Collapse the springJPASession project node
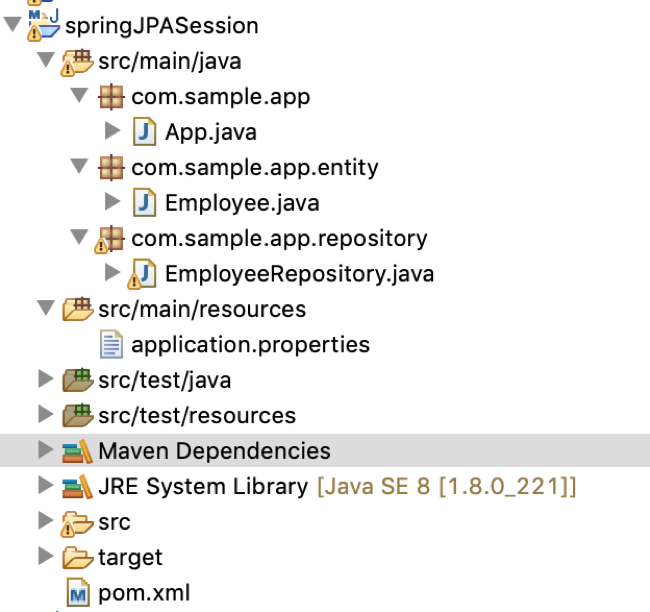This screenshot has height=612, width=650. (x=12, y=24)
